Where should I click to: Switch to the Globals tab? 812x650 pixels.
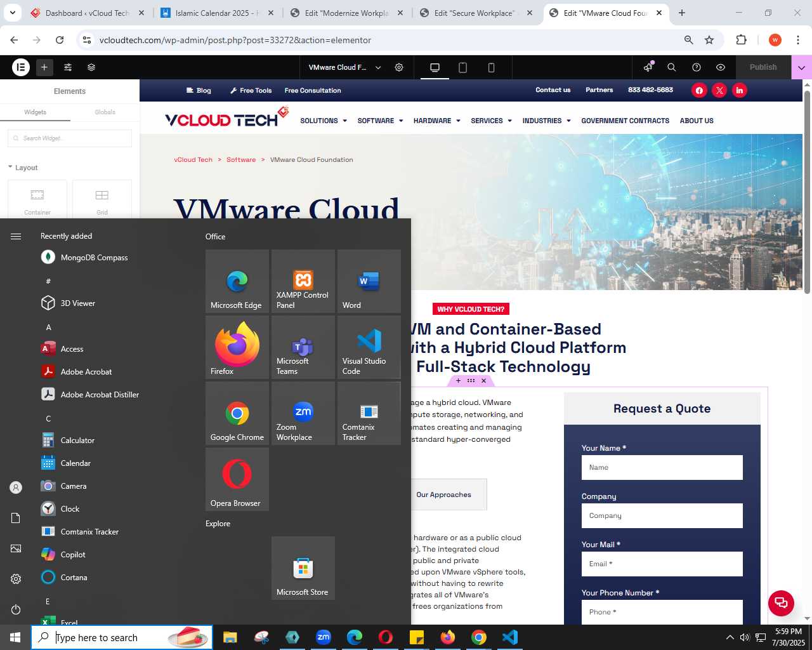click(105, 112)
